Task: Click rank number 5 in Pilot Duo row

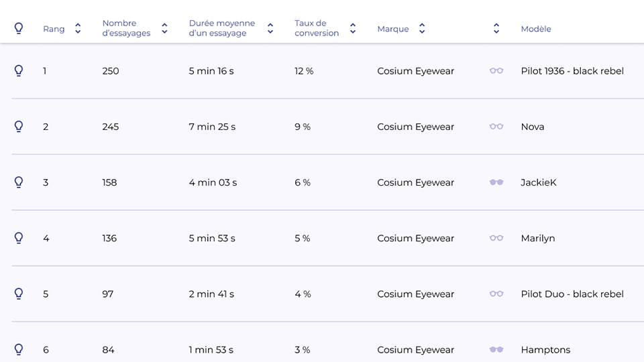Action: (x=46, y=294)
